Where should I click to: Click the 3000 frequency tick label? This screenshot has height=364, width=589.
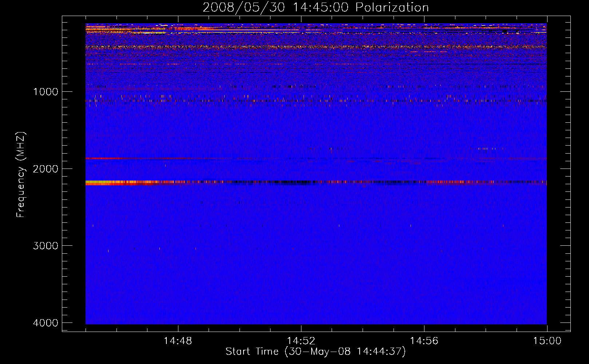coord(46,246)
